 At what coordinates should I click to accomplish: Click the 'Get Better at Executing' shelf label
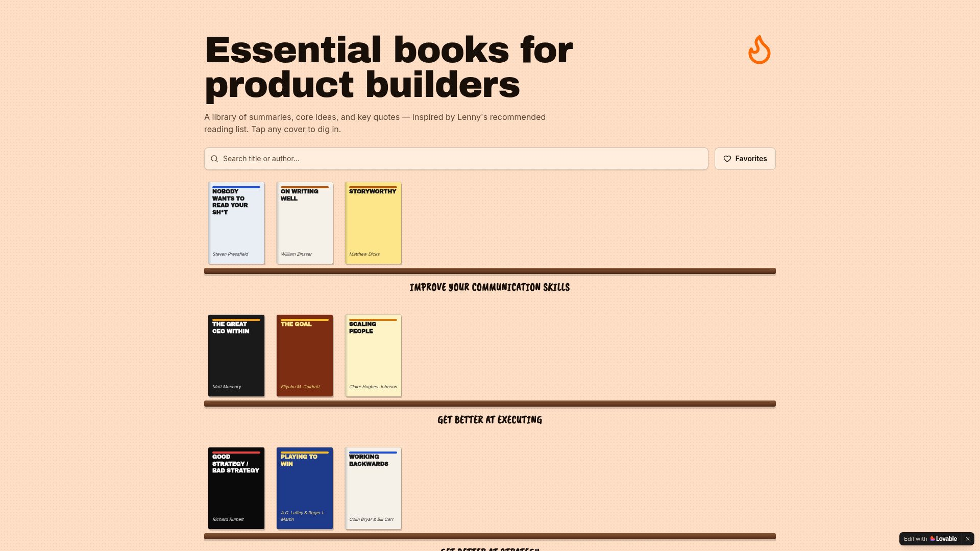pos(489,420)
